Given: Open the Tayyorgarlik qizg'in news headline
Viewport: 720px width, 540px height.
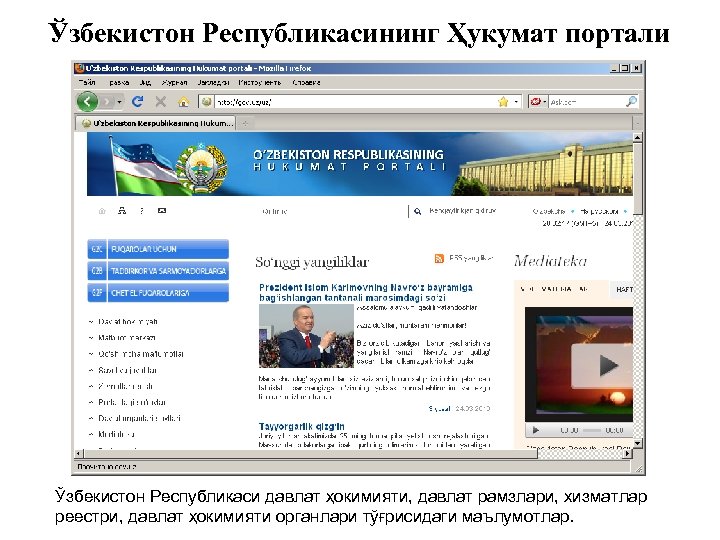Looking at the screenshot, I should coord(301,426).
